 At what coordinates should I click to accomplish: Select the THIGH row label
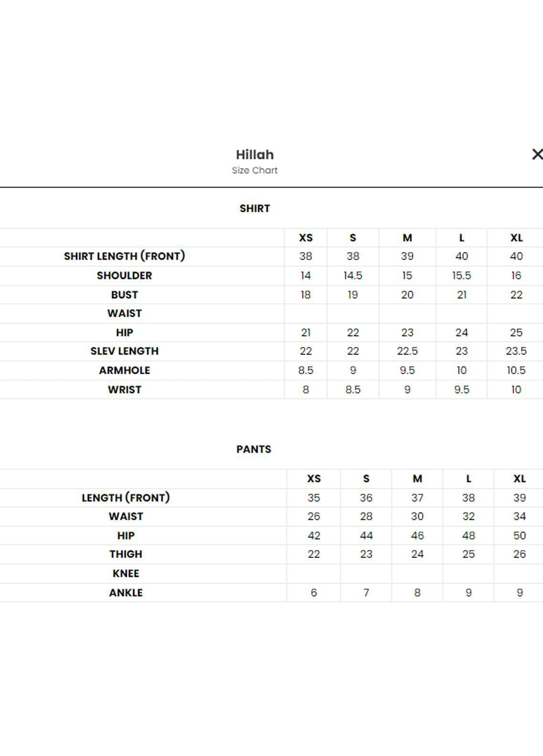coord(126,554)
